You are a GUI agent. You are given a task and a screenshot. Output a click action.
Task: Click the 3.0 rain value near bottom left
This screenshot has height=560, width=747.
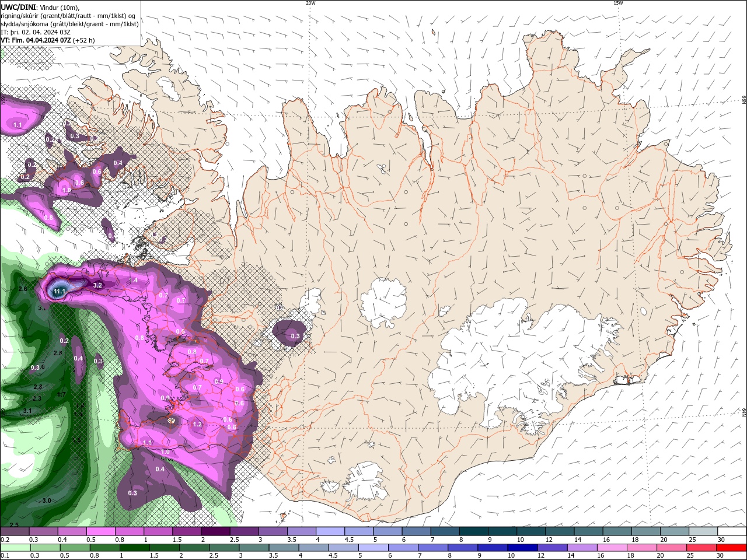[47, 501]
